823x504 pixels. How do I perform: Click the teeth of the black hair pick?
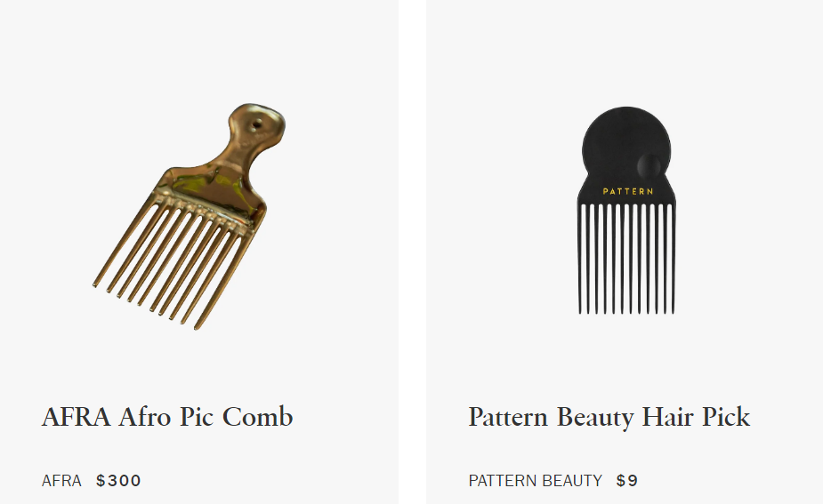[626, 259]
